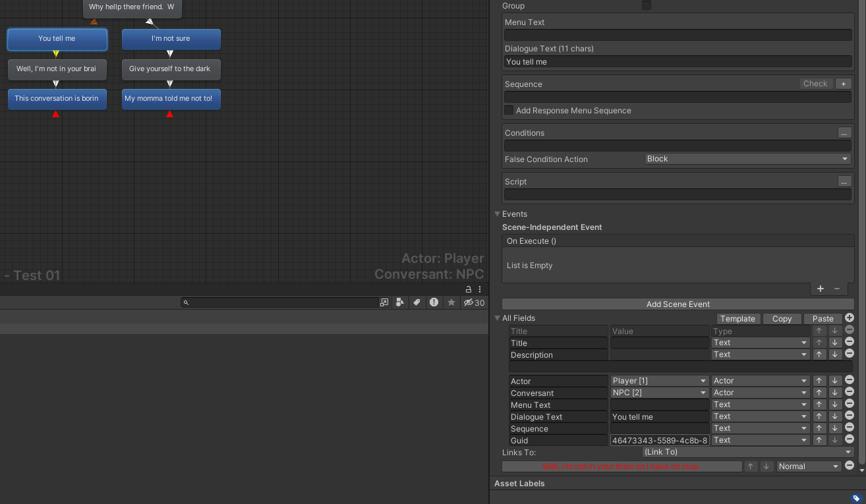Click the Search by Label tag icon
The height and width of the screenshot is (504, 866).
click(x=417, y=302)
